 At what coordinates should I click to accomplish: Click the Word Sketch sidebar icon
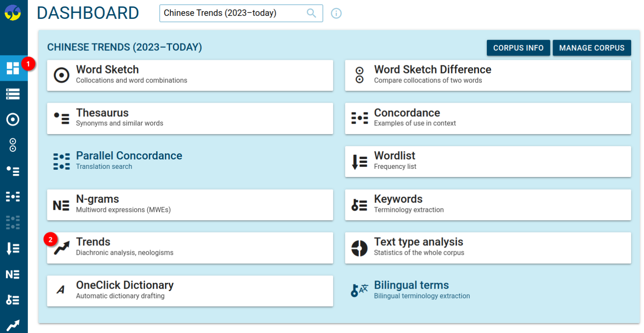click(14, 119)
